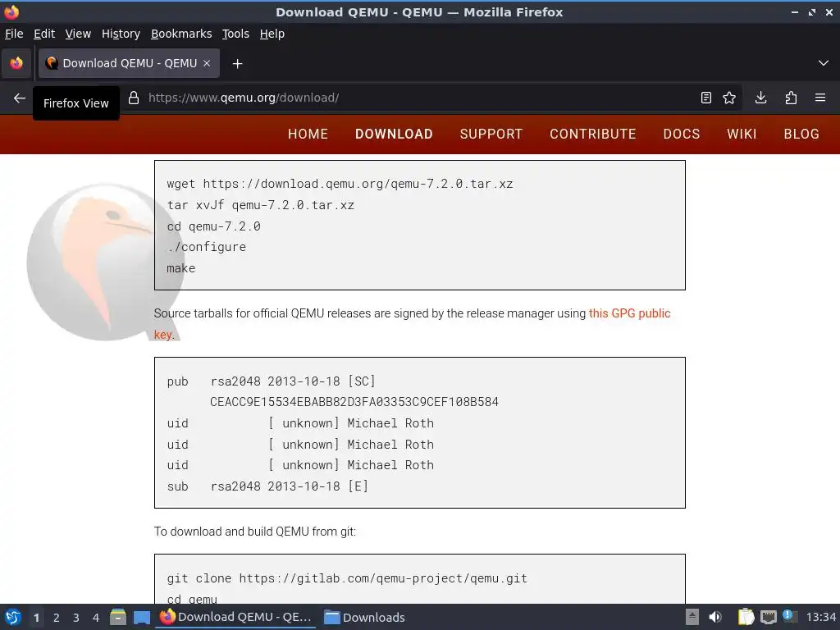Open the Bookmarks menu
The height and width of the screenshot is (630, 840).
click(x=181, y=34)
